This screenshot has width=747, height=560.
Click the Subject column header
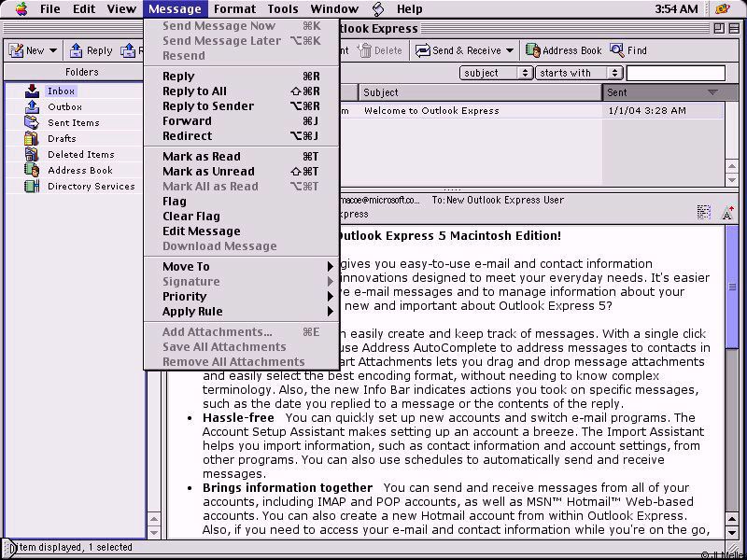coord(480,92)
